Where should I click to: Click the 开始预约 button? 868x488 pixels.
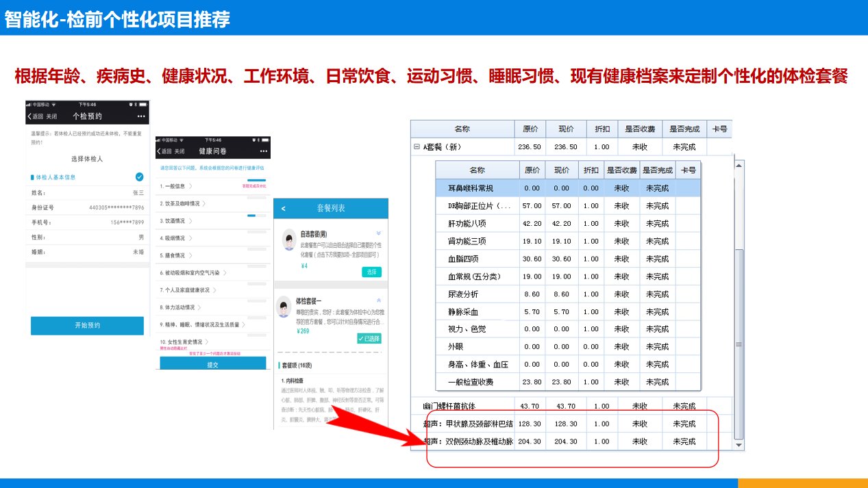(x=87, y=326)
